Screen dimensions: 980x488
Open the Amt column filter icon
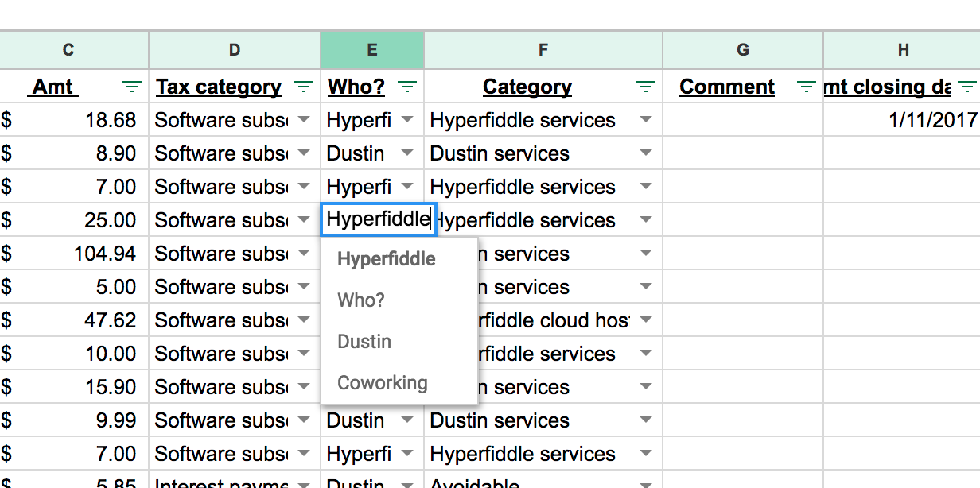point(132,87)
